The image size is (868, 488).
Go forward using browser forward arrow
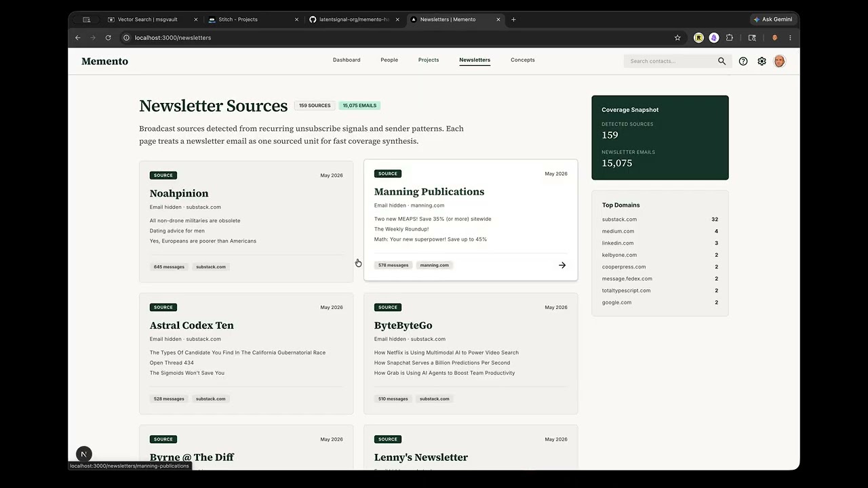point(93,38)
